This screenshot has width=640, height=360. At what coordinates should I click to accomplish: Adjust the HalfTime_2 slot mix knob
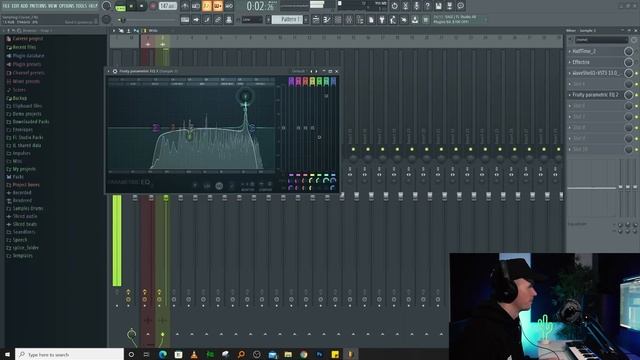point(629,51)
